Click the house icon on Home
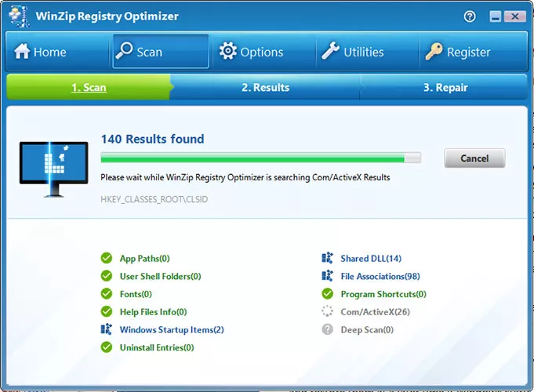The image size is (534, 392). pos(22,52)
